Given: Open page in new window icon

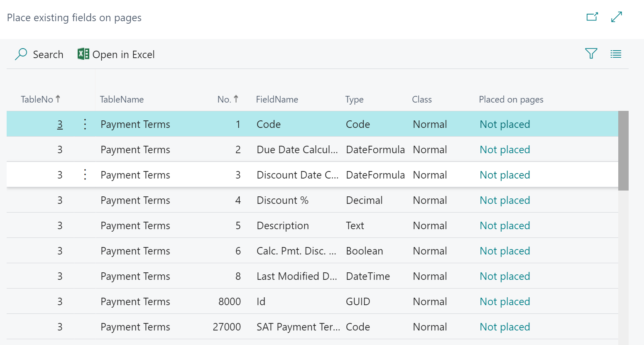Looking at the screenshot, I should (592, 17).
